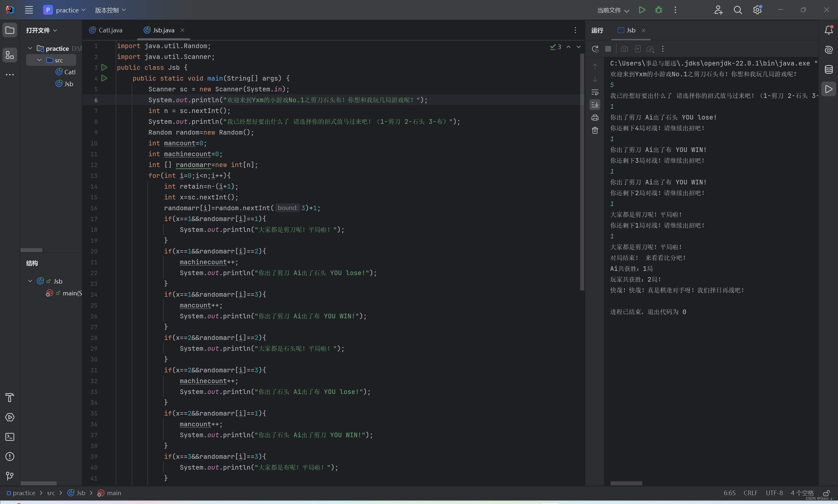
Task: Rerun Jsb in the Run panel
Action: coord(595,49)
